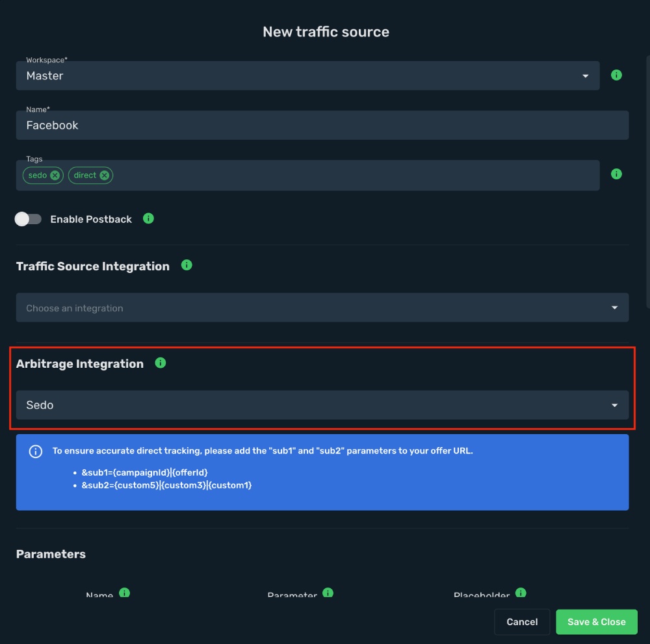Click the Parameter column info icon
Viewport: 650px width, 644px height.
328,593
